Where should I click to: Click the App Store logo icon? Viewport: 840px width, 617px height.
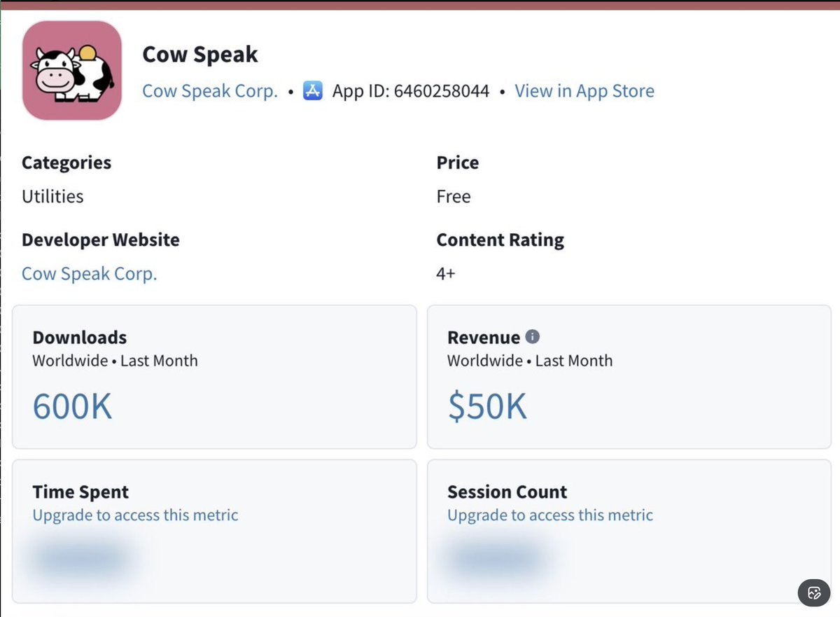[x=313, y=91]
